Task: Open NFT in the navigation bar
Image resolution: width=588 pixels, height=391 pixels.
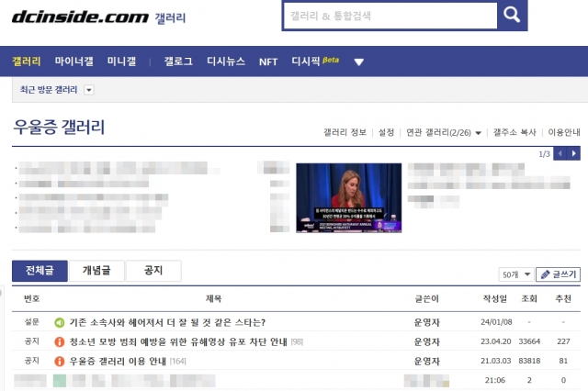Action: point(268,61)
